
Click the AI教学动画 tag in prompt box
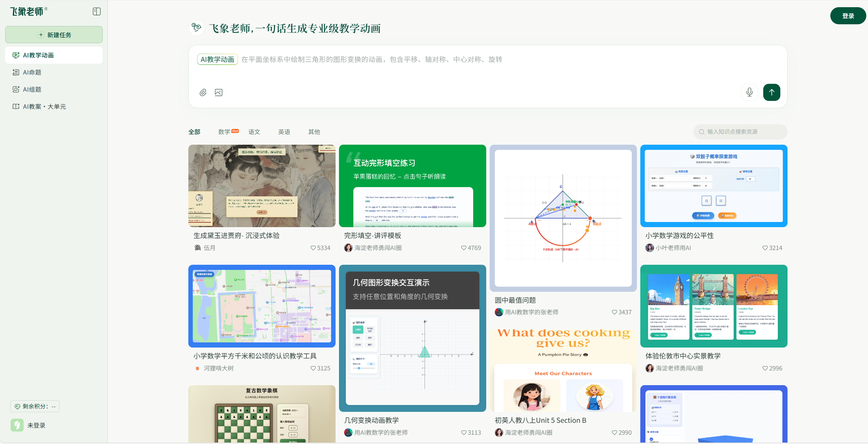pos(217,60)
